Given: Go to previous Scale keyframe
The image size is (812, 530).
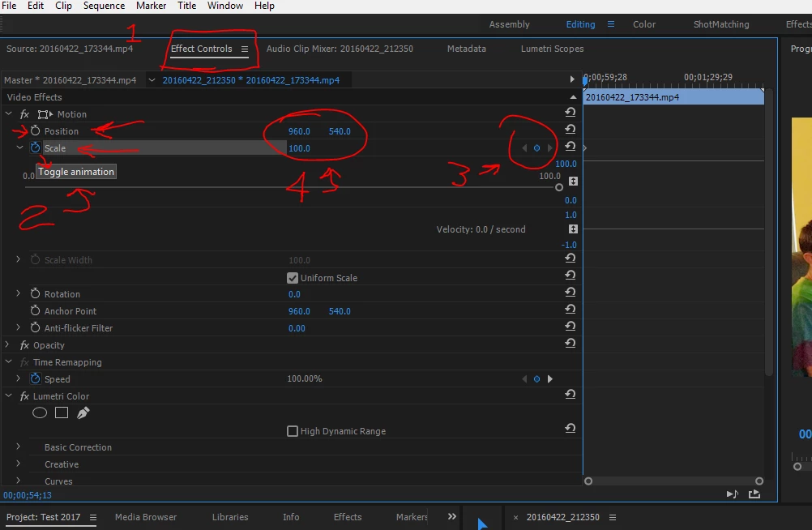Looking at the screenshot, I should pos(524,148).
